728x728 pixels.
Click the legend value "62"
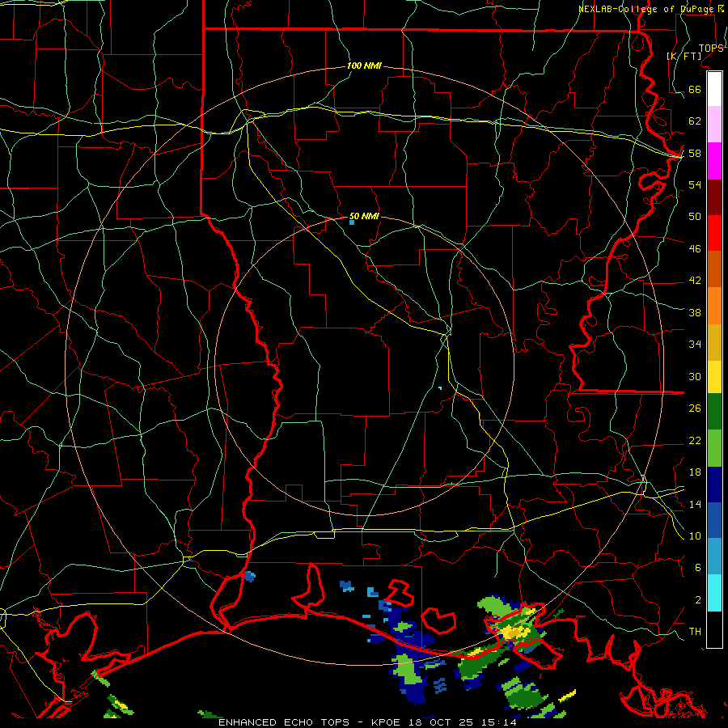click(x=695, y=121)
